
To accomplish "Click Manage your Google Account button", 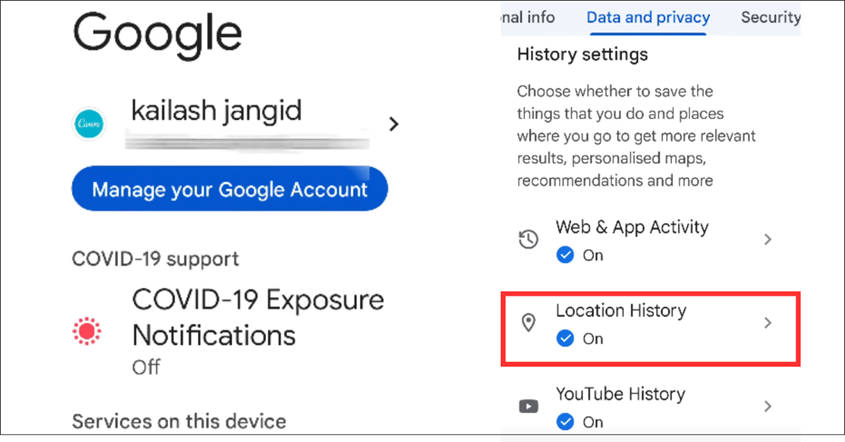I will (x=230, y=189).
